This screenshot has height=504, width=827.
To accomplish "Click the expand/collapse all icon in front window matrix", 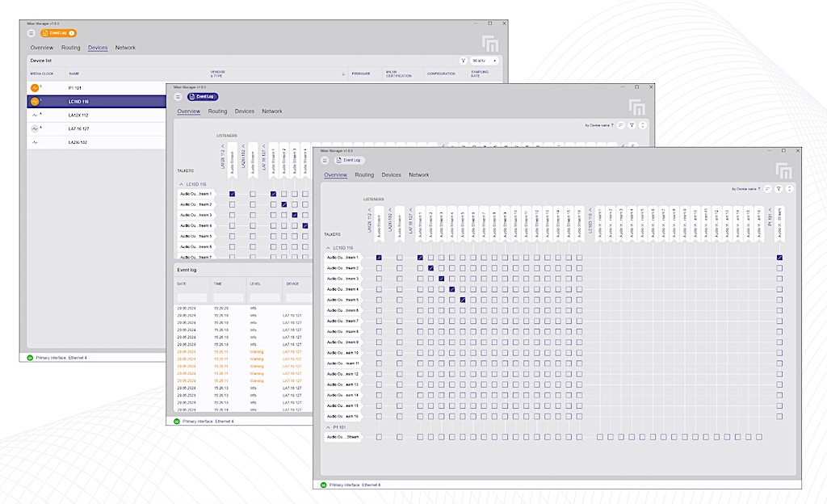I will [789, 189].
